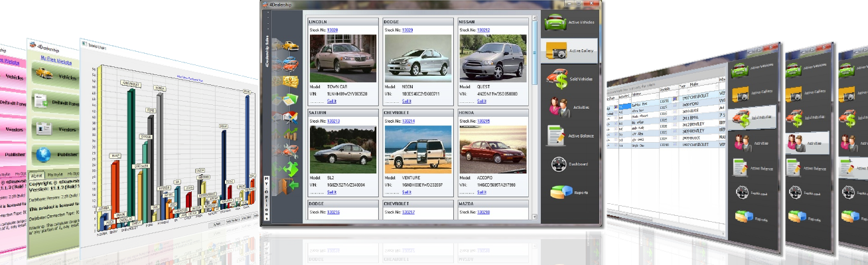The image size is (868, 265).
Task: Open stock number link 130208 for Lincoln
Action: (332, 30)
